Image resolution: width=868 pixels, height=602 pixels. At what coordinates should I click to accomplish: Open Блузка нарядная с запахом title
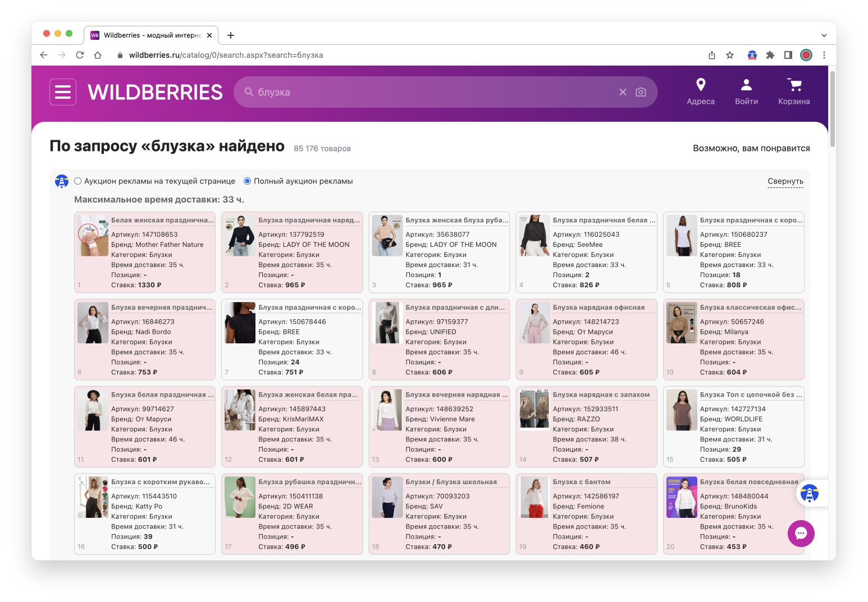(601, 395)
